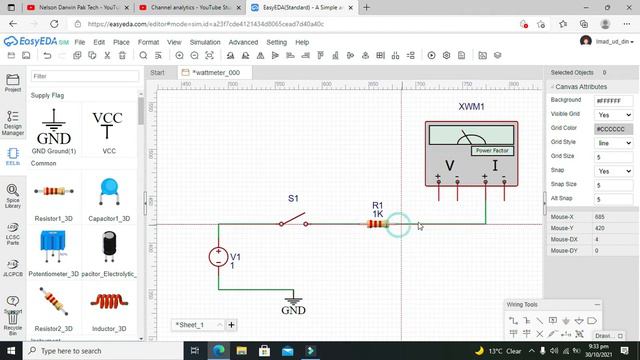Open the EELib library panel
Screen dimensions: 640x360
(13, 157)
